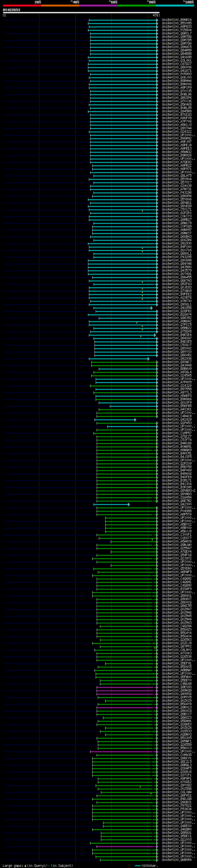The width and height of the screenshot is (197, 868).
Task: Select hit label UniRef100_Q41671
Action: point(176,71)
